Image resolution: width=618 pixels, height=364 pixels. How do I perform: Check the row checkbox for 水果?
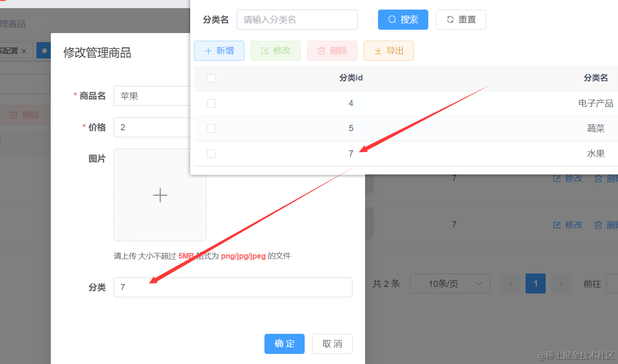(211, 154)
